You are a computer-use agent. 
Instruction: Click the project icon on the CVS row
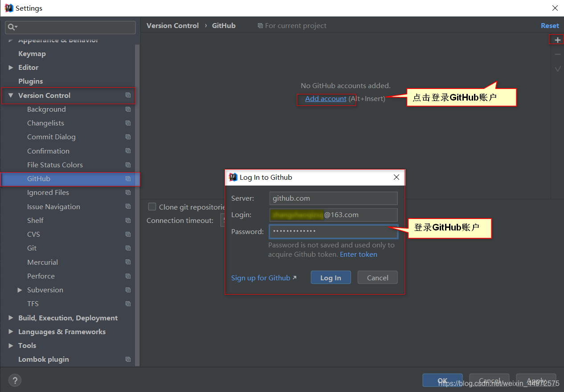128,234
